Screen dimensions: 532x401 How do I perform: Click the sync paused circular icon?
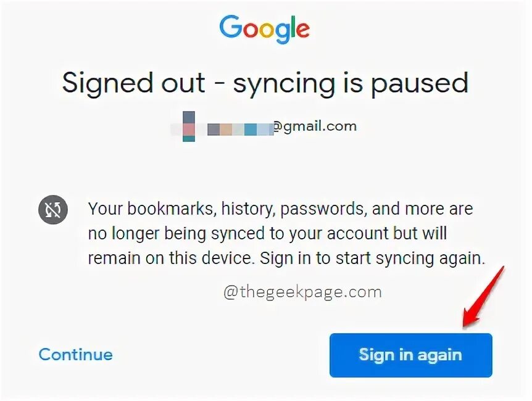(x=53, y=210)
